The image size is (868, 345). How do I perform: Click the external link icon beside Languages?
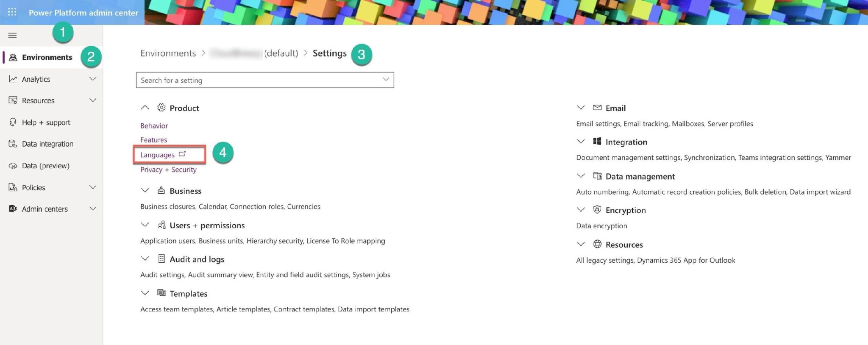pyautogui.click(x=182, y=154)
